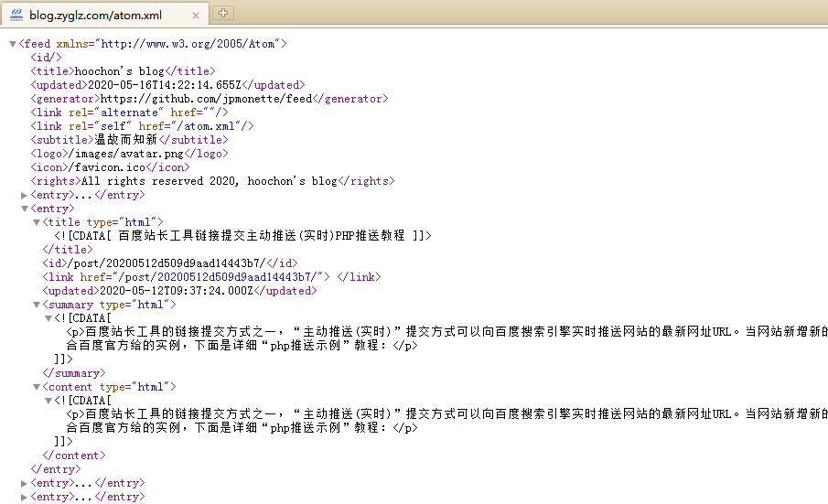This screenshot has height=504, width=828.
Task: Collapse the summary type="html" node
Action: coord(37,305)
